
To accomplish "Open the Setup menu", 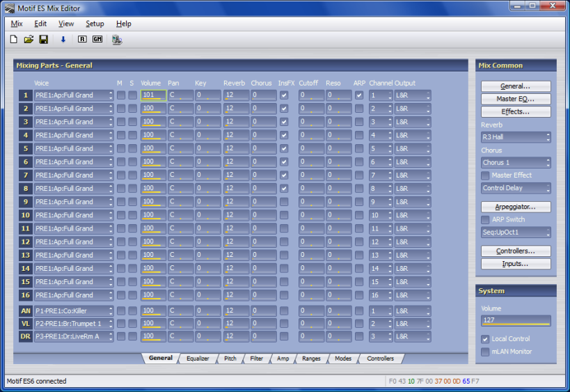I will click(95, 24).
